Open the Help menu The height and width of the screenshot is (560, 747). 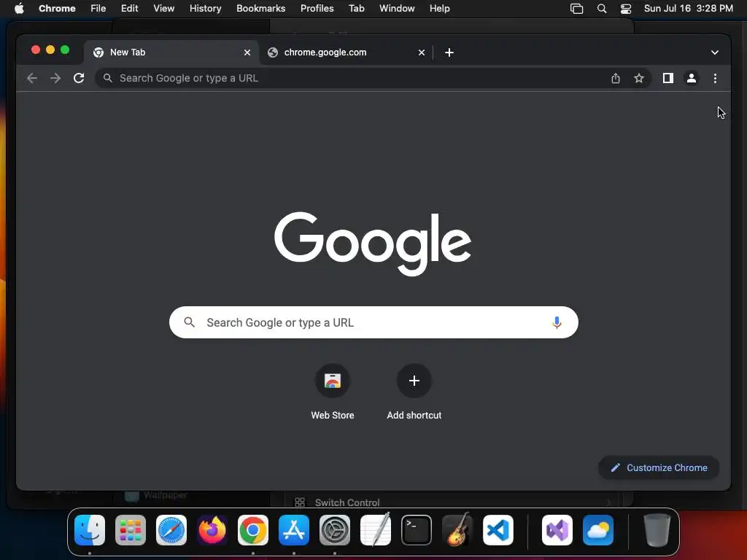tap(439, 9)
